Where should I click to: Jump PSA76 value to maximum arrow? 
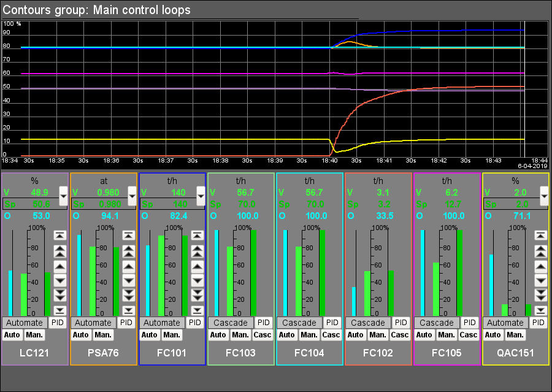(x=129, y=236)
